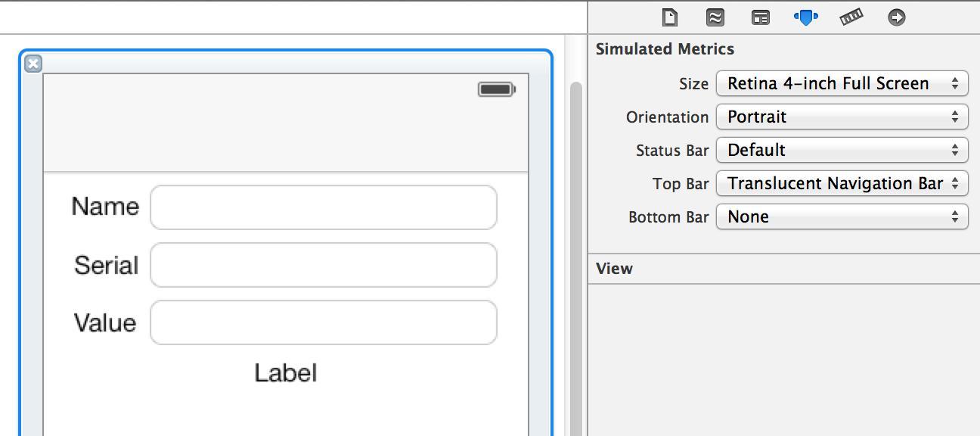
Task: Switch to the Size inspector ruler icon
Action: pos(851,17)
